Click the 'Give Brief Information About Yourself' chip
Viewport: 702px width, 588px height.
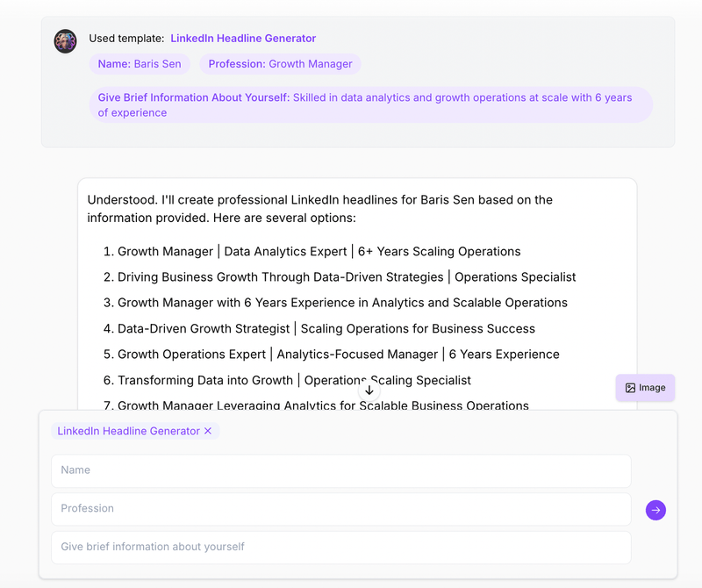point(370,104)
